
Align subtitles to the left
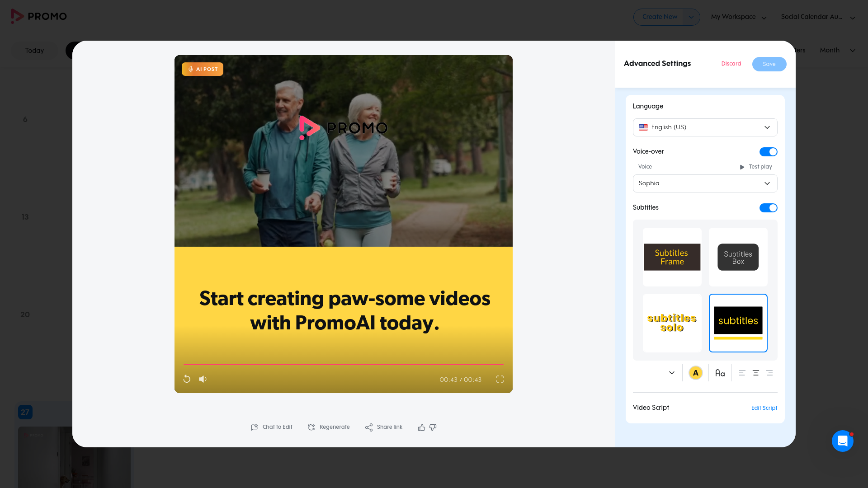(742, 373)
